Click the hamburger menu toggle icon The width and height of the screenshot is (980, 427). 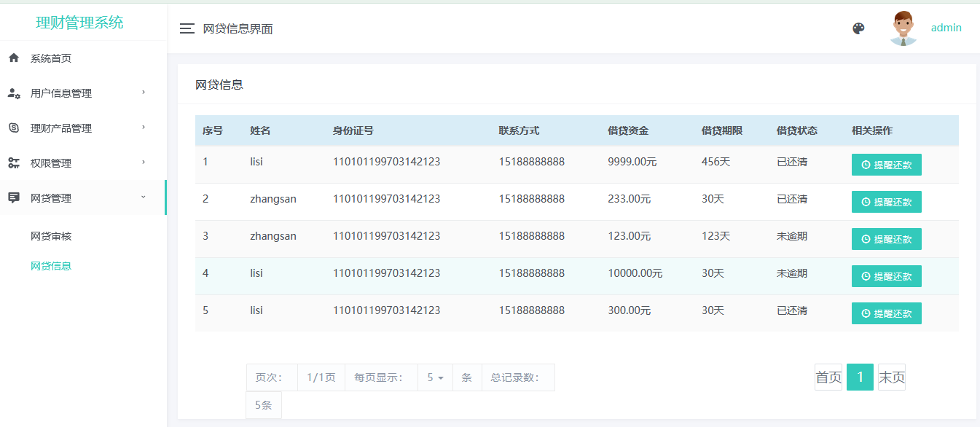coord(187,28)
